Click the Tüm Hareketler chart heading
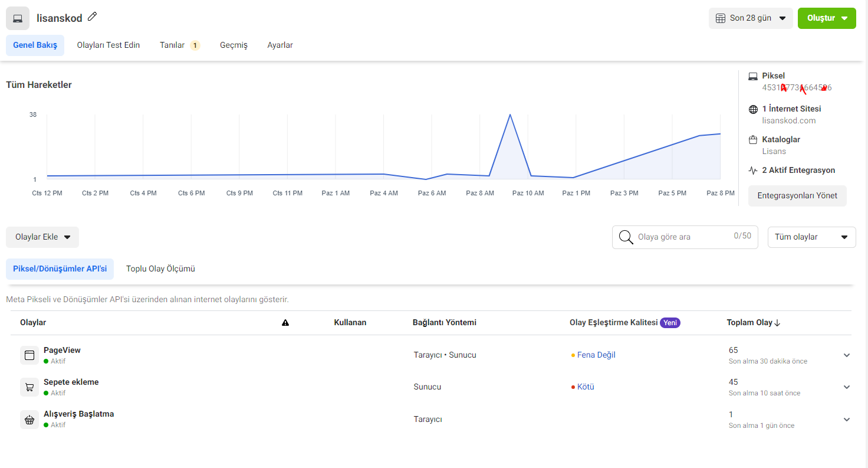 click(x=39, y=85)
